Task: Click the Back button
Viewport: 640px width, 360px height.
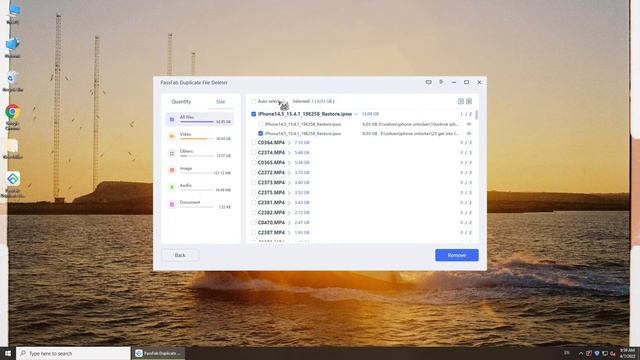Action: pyautogui.click(x=180, y=255)
